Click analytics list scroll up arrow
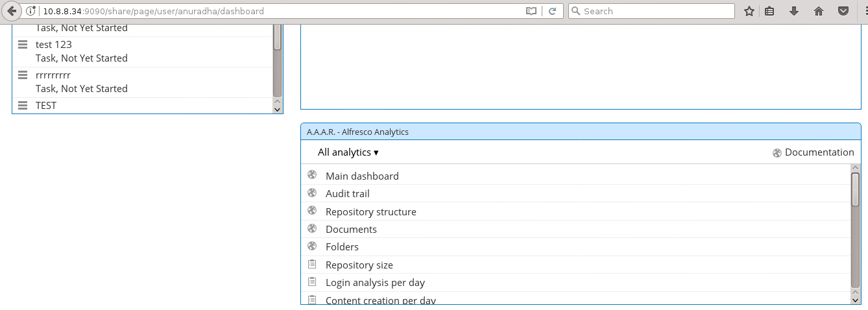The image size is (868, 310). pyautogui.click(x=855, y=168)
